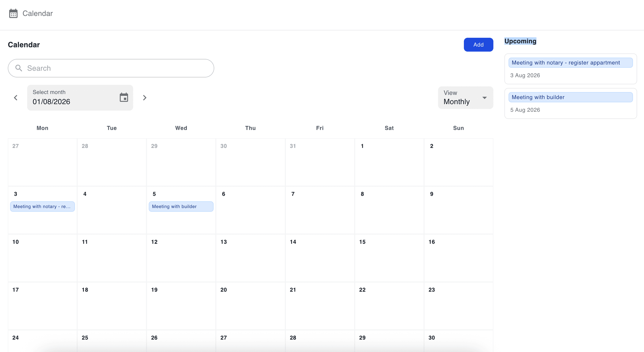Image resolution: width=644 pixels, height=352 pixels.
Task: Click greyed-out day 31 of previous month
Action: (320, 162)
